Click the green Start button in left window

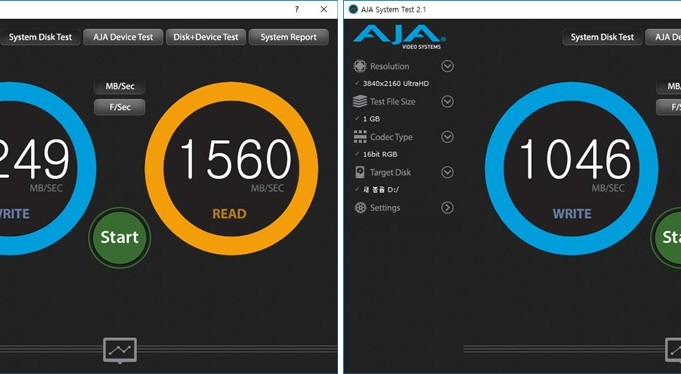coord(119,237)
